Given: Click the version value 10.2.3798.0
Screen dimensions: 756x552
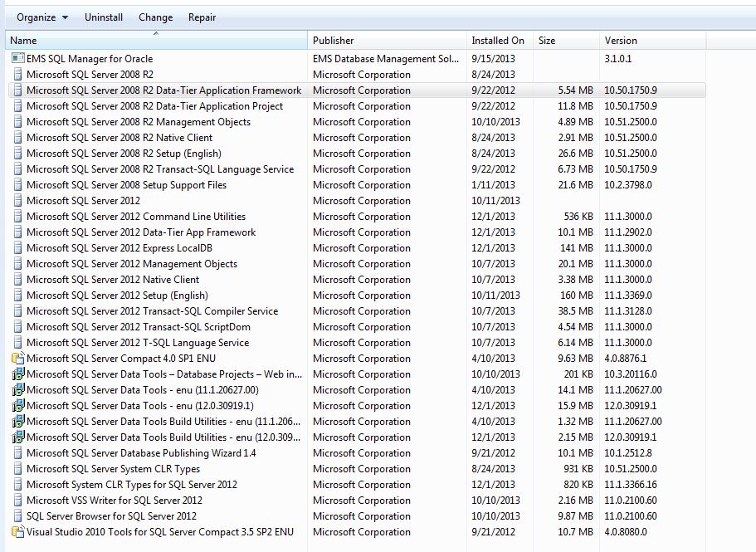Looking at the screenshot, I should (x=628, y=184).
